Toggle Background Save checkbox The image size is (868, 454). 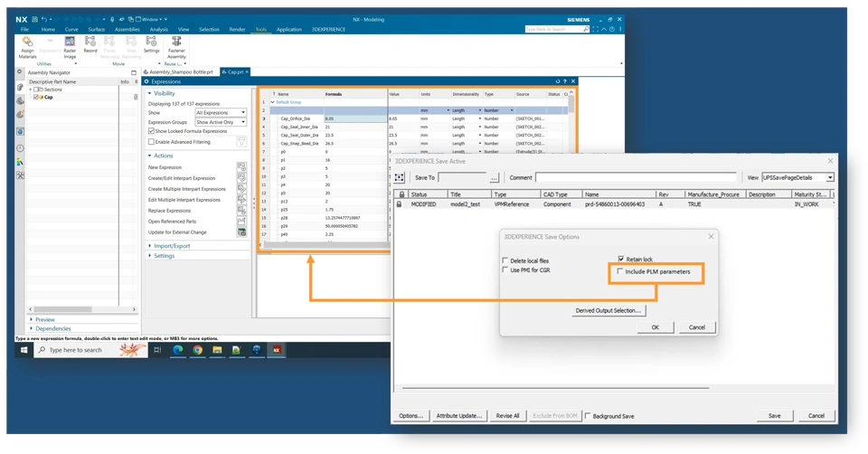click(588, 416)
